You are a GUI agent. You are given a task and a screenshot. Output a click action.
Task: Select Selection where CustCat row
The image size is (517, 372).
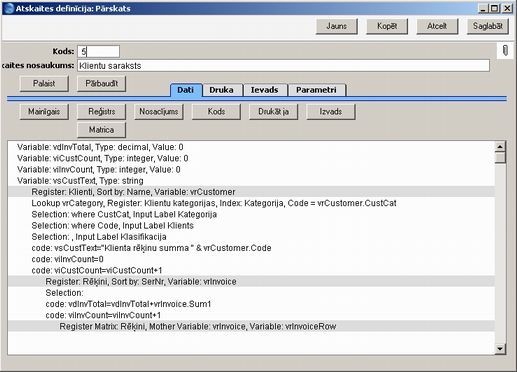[x=251, y=214]
